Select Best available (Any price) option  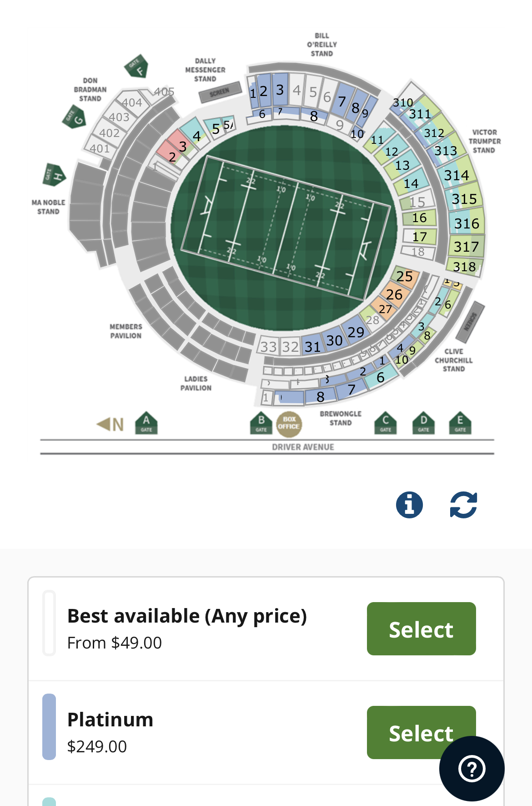pyautogui.click(x=421, y=629)
